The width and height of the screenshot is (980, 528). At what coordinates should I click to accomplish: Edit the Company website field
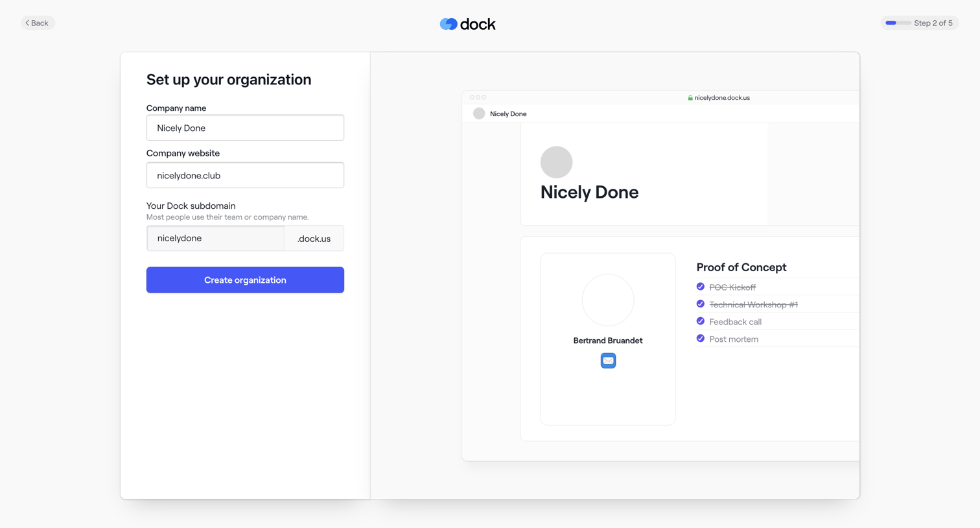pos(245,175)
